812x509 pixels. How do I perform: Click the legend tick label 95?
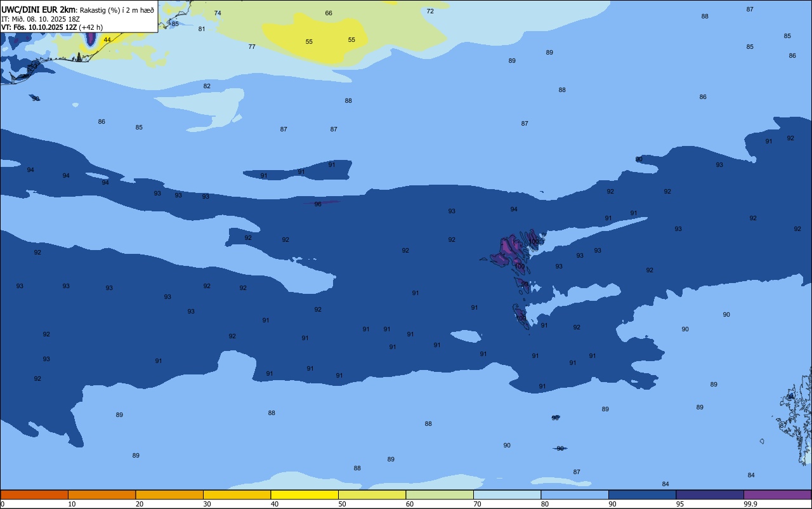point(680,504)
